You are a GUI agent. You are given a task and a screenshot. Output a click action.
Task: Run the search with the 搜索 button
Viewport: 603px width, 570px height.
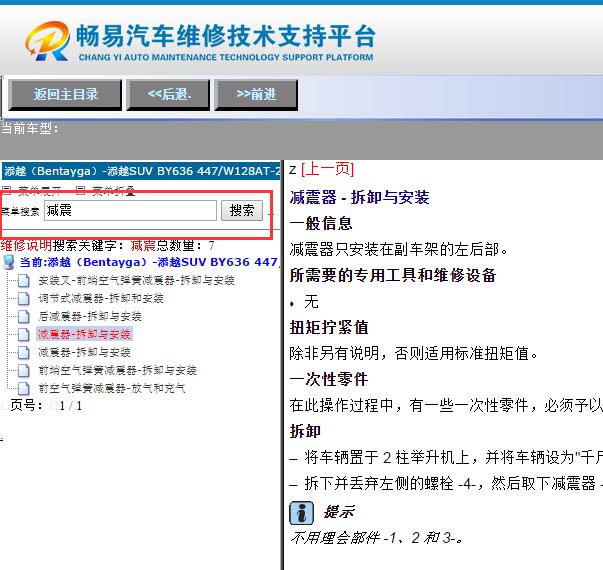click(242, 210)
